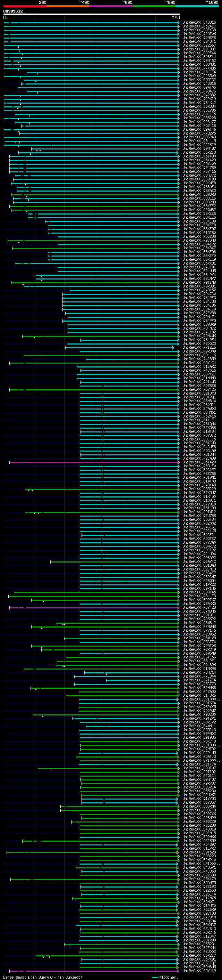Select hit label UniRef100_P93477
The width and height of the screenshot is (222, 980).
pos(199,122)
